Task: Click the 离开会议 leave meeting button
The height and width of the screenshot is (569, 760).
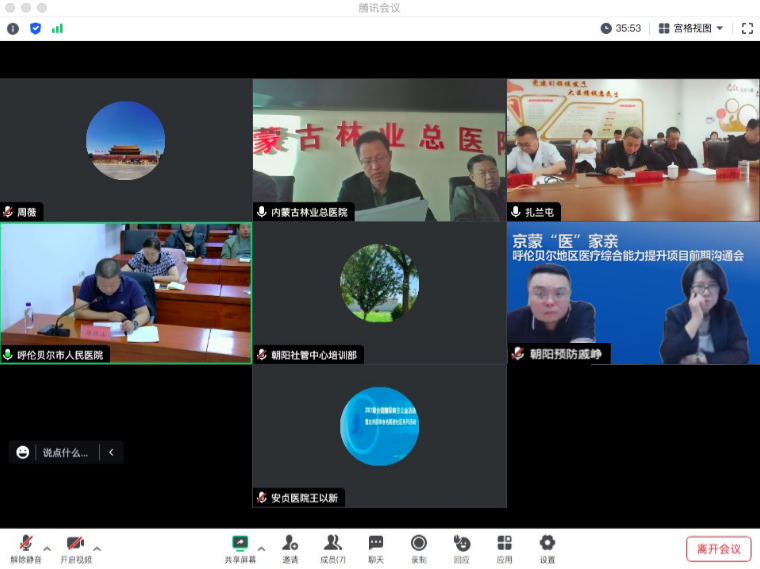Action: tap(719, 549)
